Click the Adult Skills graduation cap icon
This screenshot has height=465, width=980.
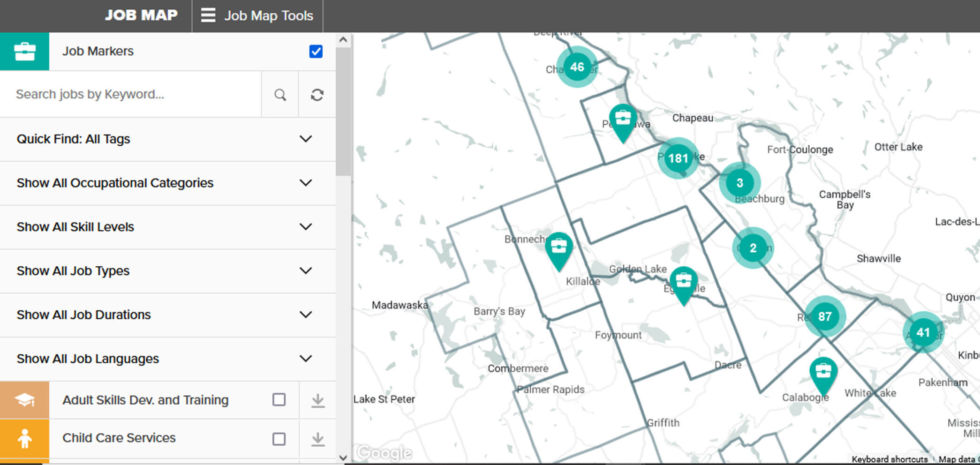24,400
